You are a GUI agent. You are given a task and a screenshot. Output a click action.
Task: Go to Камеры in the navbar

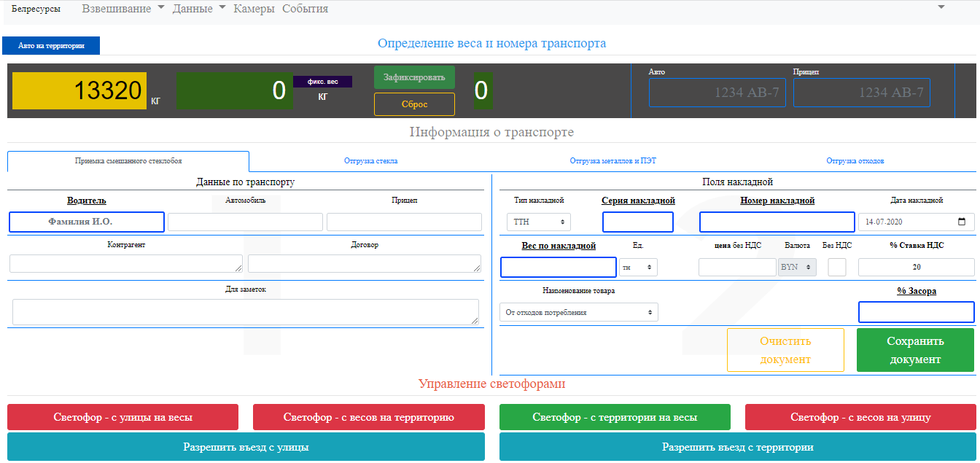[x=254, y=9]
